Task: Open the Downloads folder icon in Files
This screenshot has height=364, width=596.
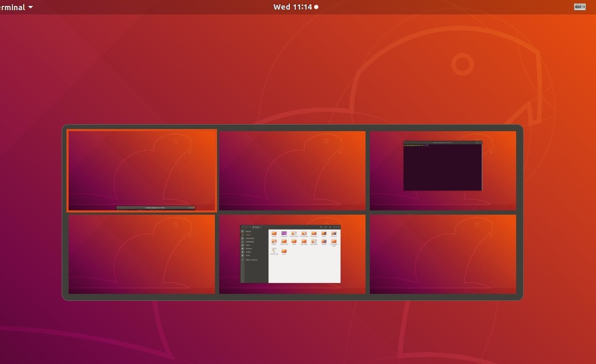Action: (x=304, y=233)
